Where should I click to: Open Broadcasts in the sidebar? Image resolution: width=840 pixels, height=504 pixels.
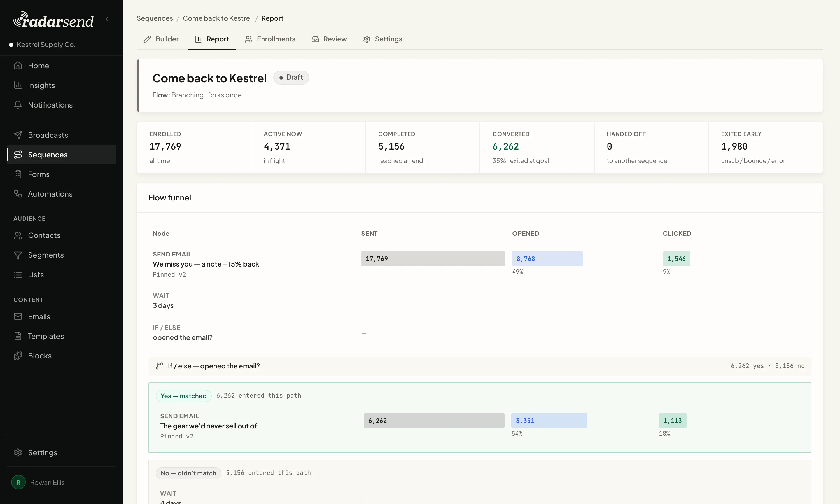(x=61, y=135)
